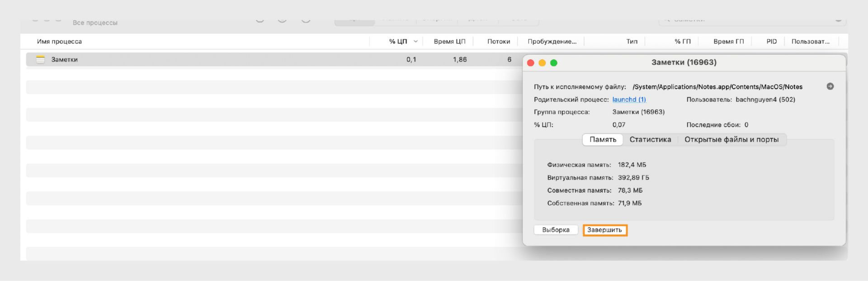Click Совместная память value 78,3 МБ
868x281 pixels.
click(x=630, y=191)
